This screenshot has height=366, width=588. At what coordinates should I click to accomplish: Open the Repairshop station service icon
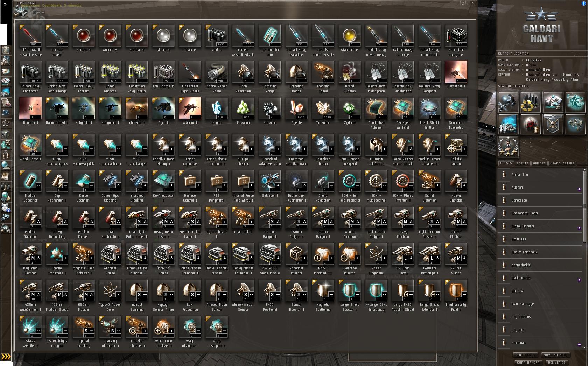coord(508,102)
